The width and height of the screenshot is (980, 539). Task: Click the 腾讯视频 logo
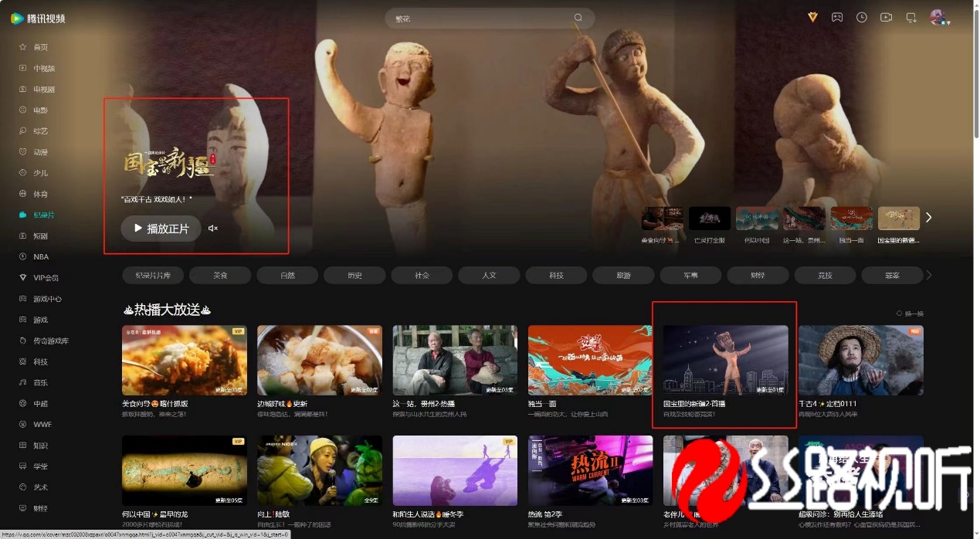click(39, 18)
